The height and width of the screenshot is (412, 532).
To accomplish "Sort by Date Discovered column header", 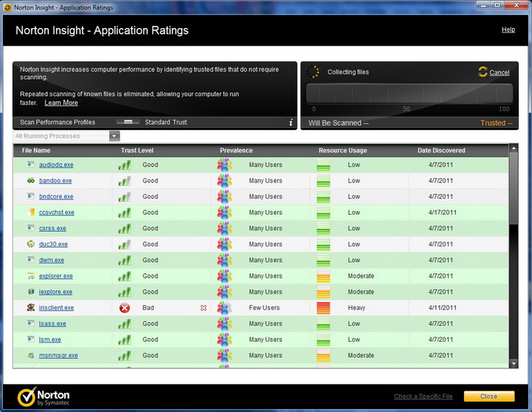I will [x=441, y=150].
